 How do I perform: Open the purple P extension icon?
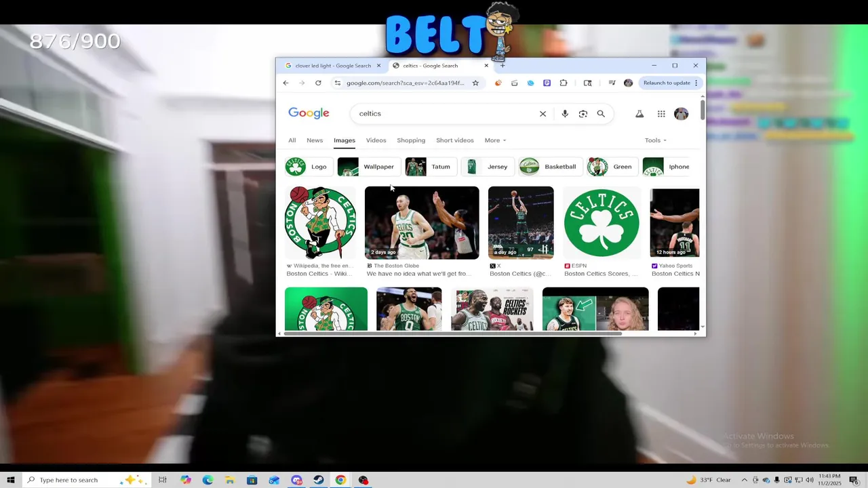point(547,83)
